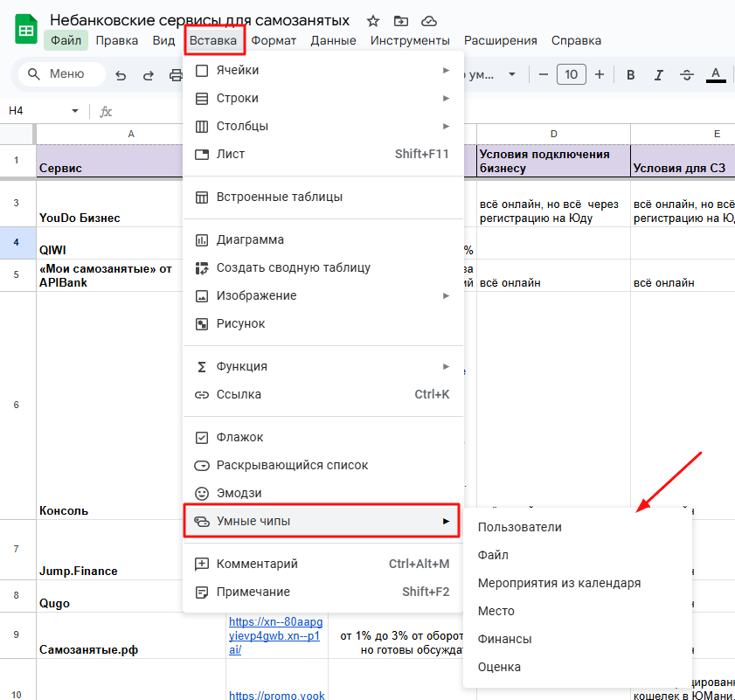
Task: Click the star icon to bookmark the document
Action: point(373,21)
